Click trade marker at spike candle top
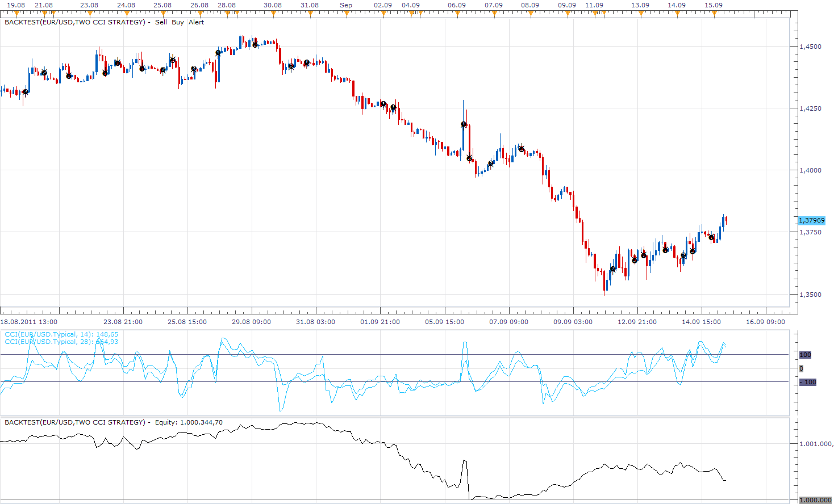 [x=464, y=124]
